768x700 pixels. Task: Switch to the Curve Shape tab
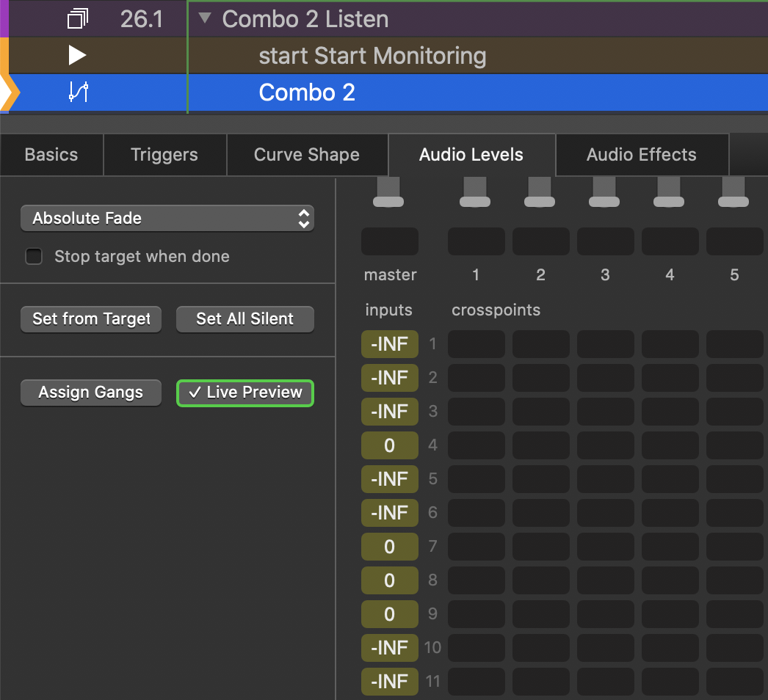pos(307,155)
